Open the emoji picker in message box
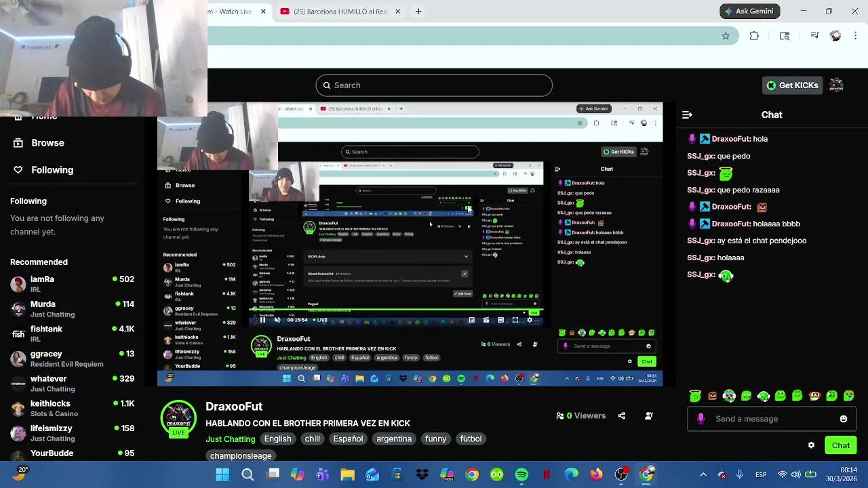 pyautogui.click(x=844, y=419)
